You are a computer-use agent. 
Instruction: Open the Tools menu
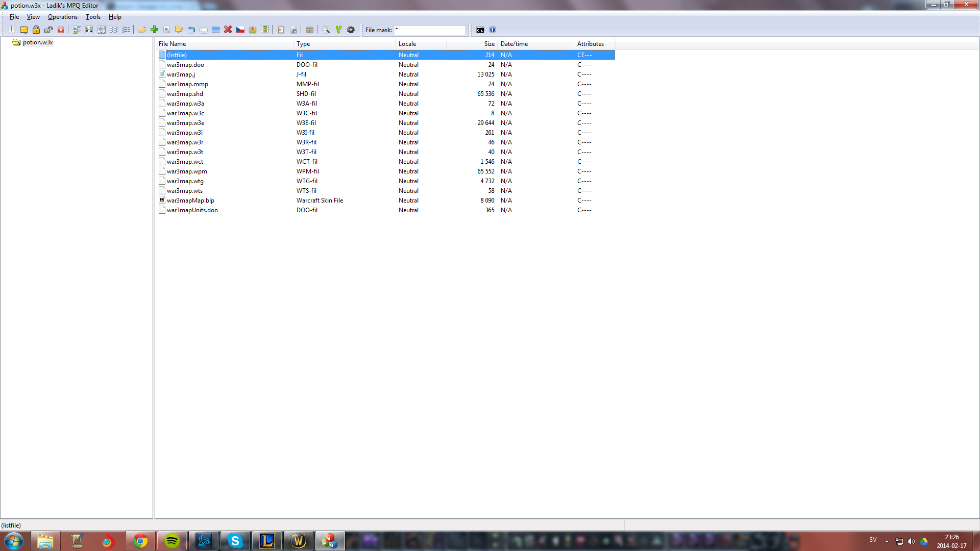click(x=93, y=17)
